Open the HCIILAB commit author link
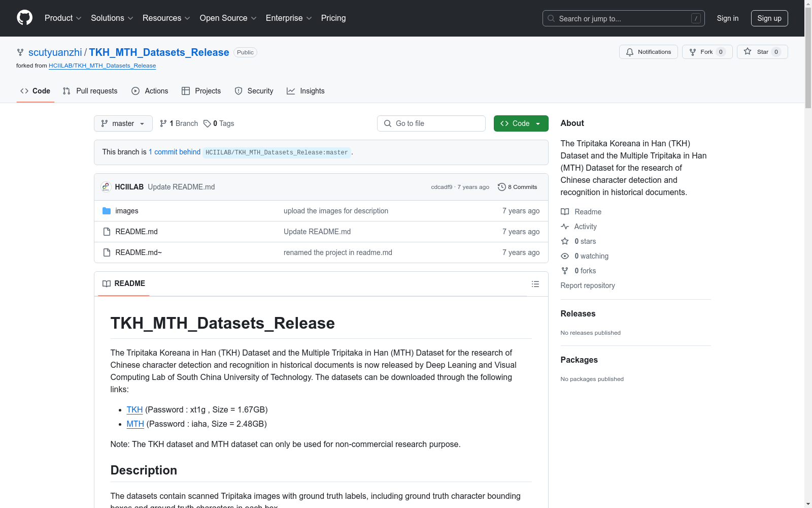The width and height of the screenshot is (812, 508). click(129, 187)
